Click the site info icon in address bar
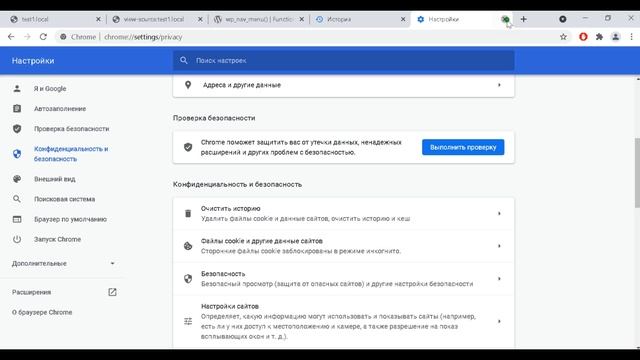 (63, 37)
